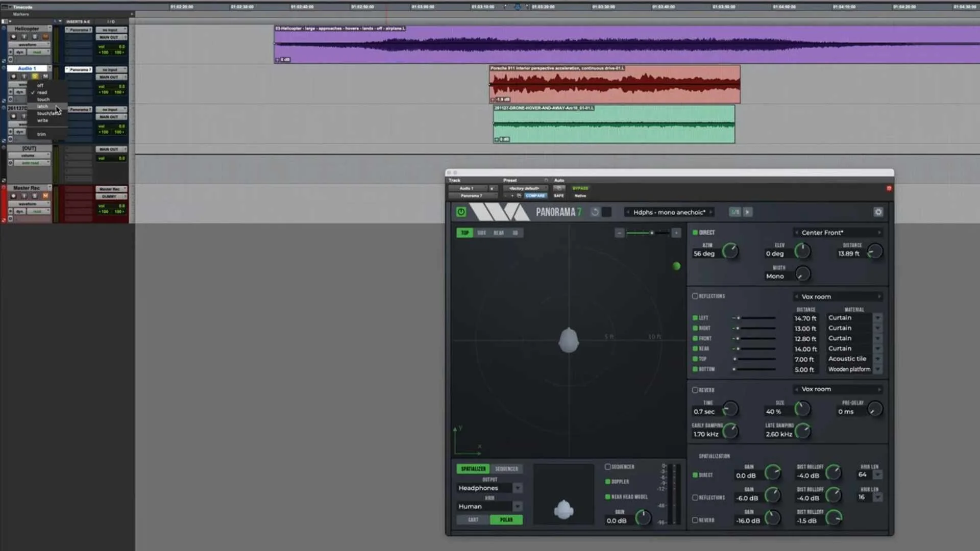
Task: Click the zoom-out minus icon in spatial view
Action: [619, 233]
